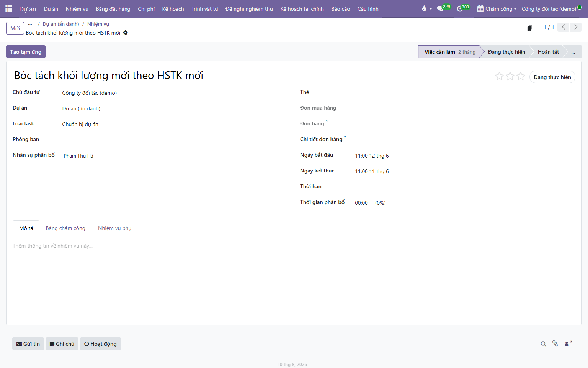Open the Kế hoạch tài chính menu
The width and height of the screenshot is (588, 368).
[302, 9]
